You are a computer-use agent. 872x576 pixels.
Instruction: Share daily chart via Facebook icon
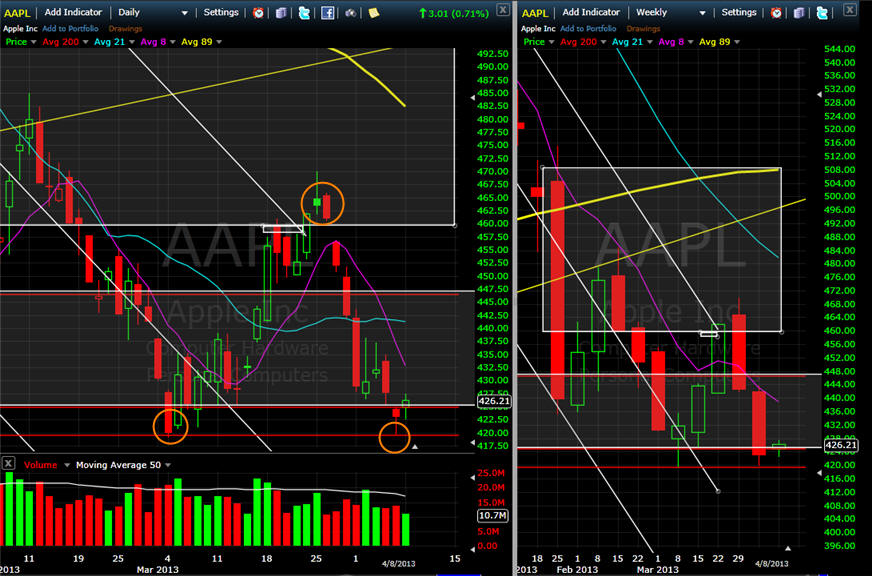[328, 12]
